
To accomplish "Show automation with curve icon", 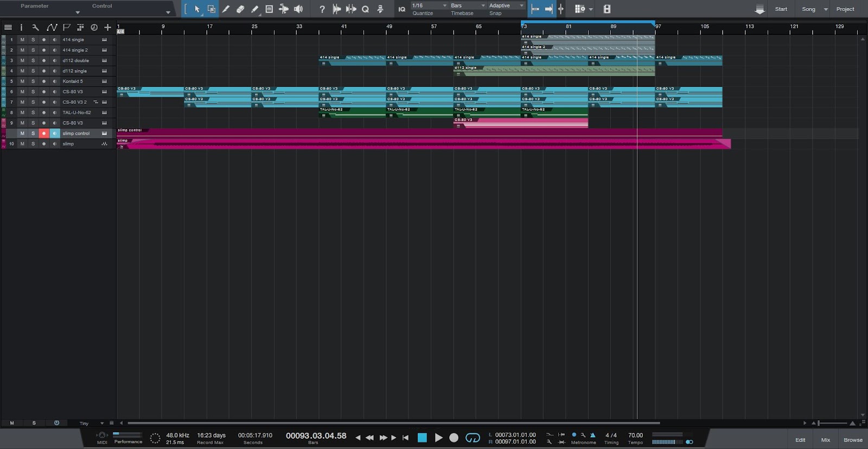I will click(x=52, y=27).
